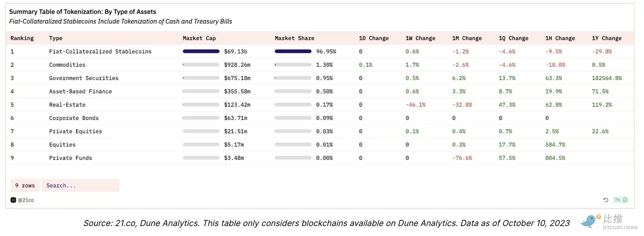Select the 1H Change column header
The height and width of the screenshot is (236, 644).
(x=560, y=38)
